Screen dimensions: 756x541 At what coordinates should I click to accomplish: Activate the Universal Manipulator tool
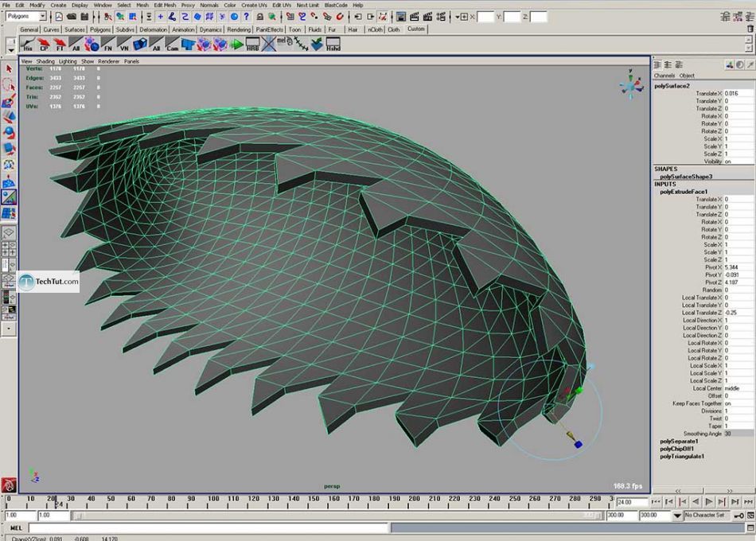tap(9, 165)
